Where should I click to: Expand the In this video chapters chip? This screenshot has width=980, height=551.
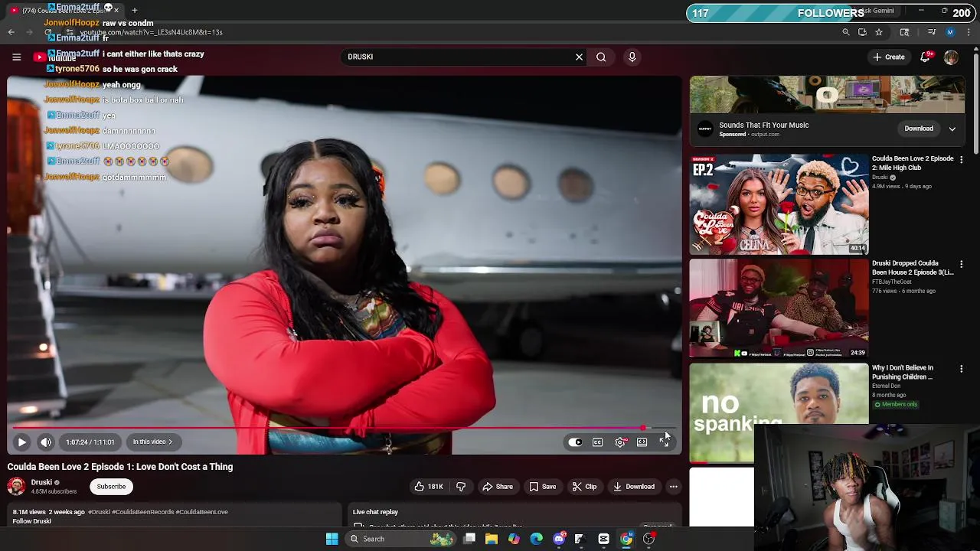pyautogui.click(x=152, y=442)
